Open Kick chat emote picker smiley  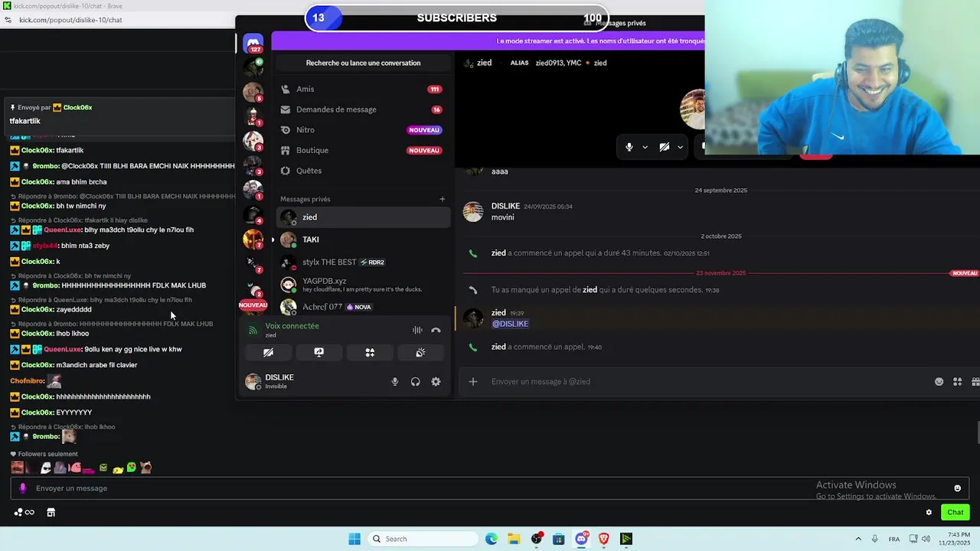point(957,488)
